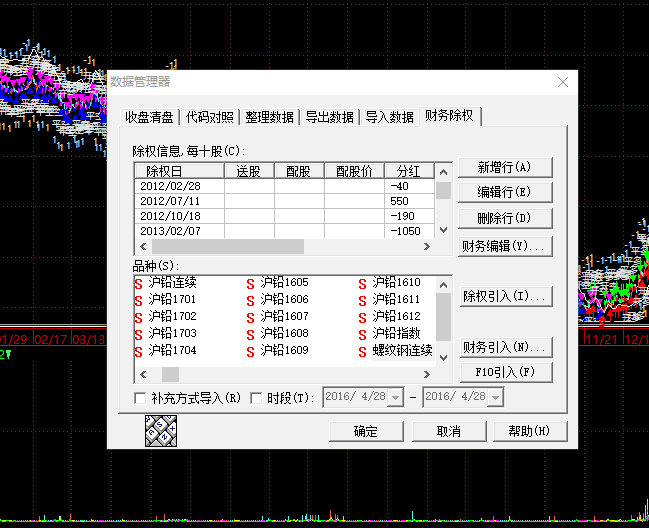The image size is (649, 528).
Task: Confirm with the 确定 button
Action: 366,432
